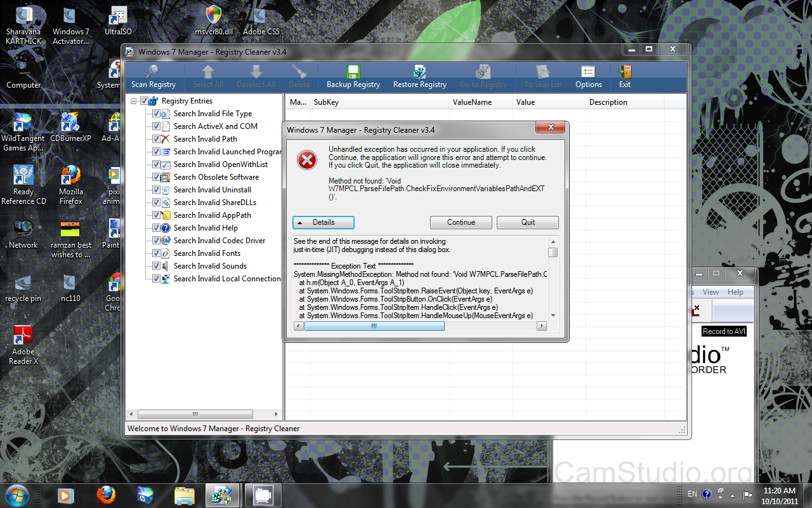Image resolution: width=812 pixels, height=508 pixels.
Task: Click the Action Center flag tray icon
Action: (x=748, y=495)
